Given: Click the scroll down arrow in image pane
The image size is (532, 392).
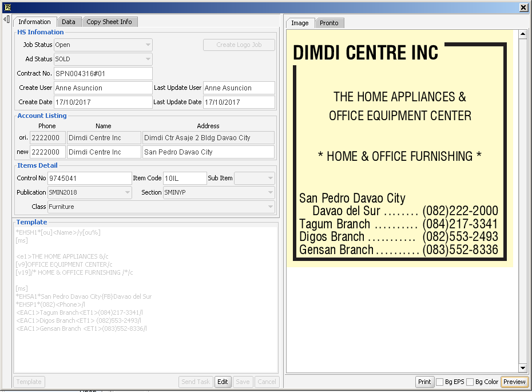Looking at the screenshot, I should (x=523, y=368).
